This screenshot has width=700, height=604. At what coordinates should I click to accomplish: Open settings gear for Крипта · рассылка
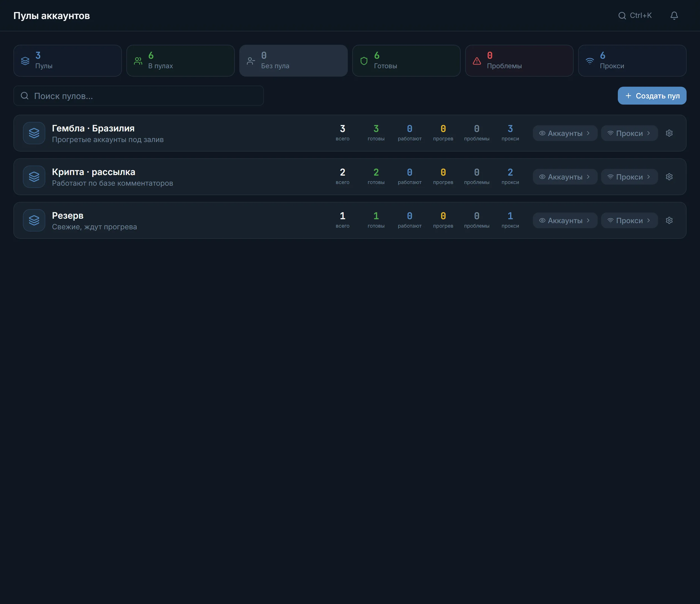(x=669, y=177)
